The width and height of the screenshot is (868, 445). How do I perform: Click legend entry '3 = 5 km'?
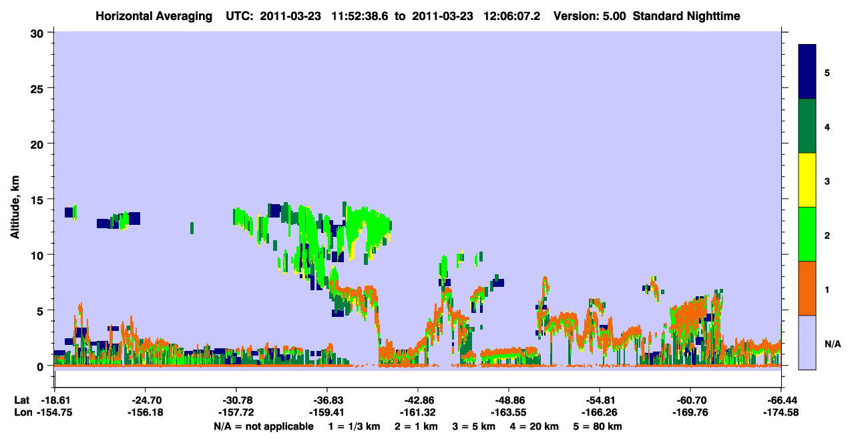click(475, 426)
